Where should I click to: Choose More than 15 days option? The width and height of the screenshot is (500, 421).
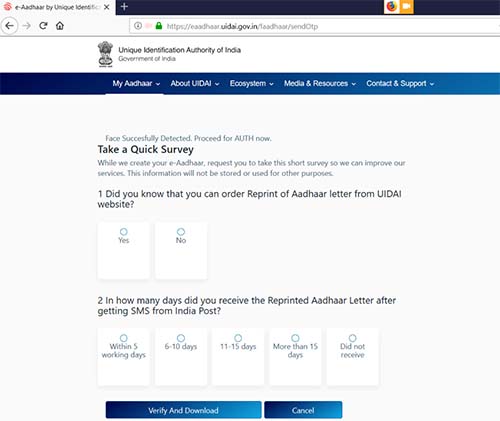295,338
